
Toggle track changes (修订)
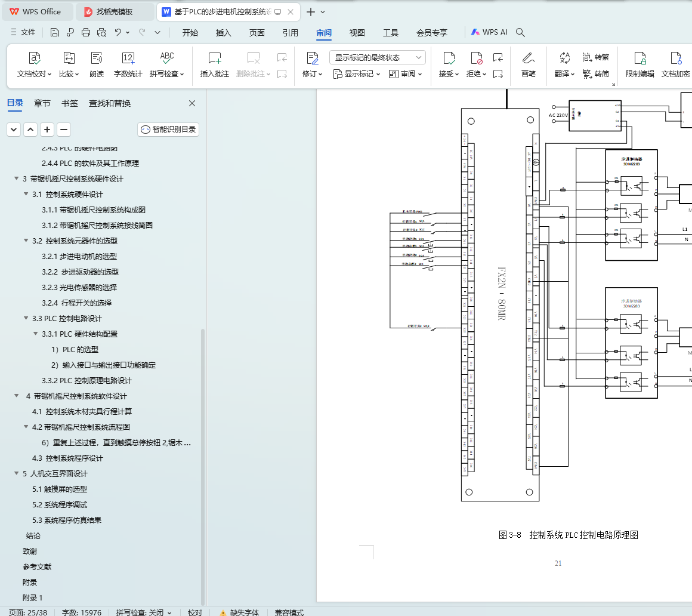click(x=313, y=65)
